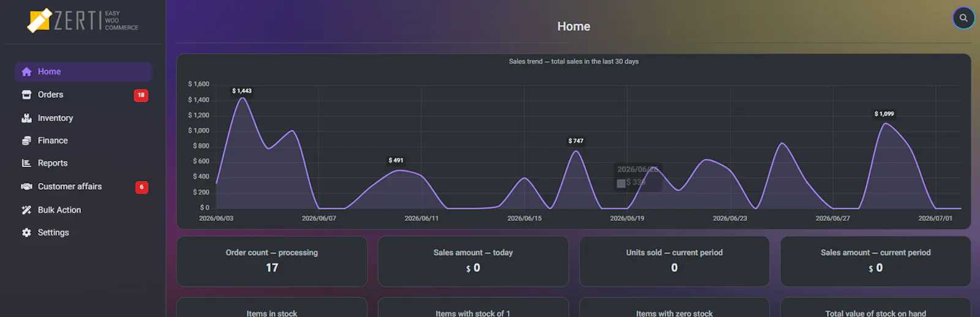Open the Reports menu item

(83, 163)
